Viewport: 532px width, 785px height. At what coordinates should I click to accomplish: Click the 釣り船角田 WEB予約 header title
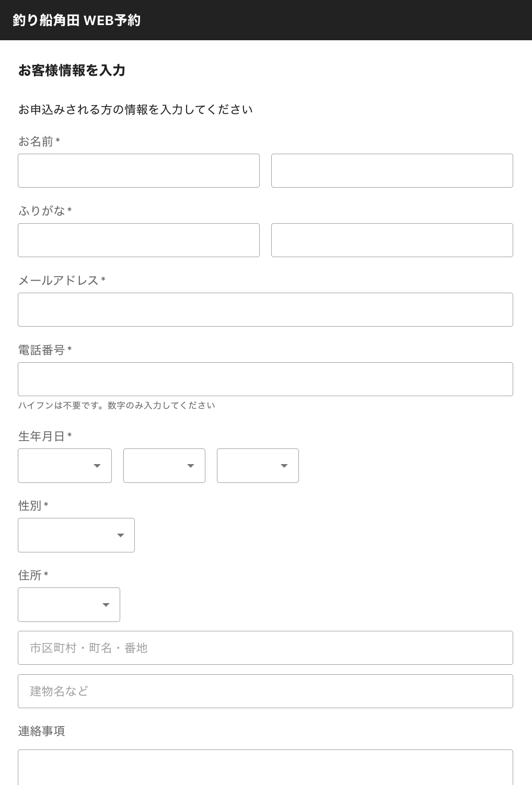point(77,20)
